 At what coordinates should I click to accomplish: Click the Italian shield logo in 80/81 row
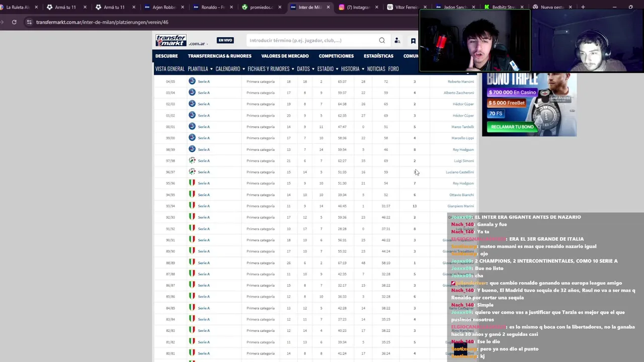(192, 353)
